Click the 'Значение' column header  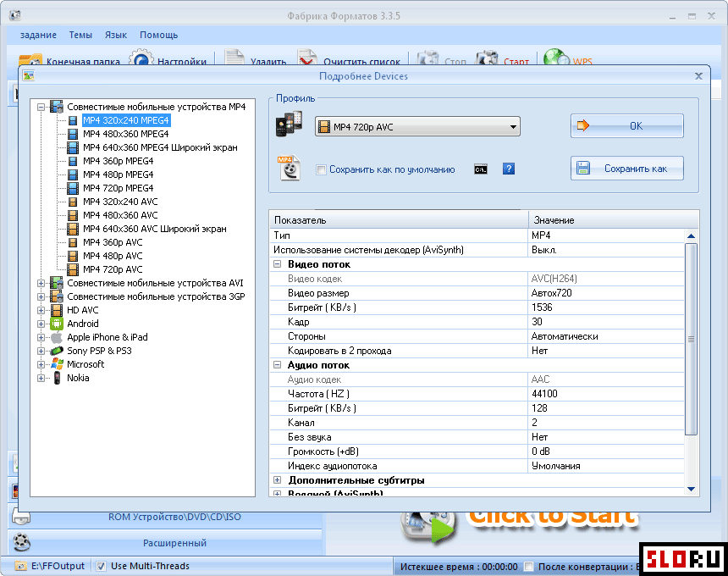(x=613, y=219)
